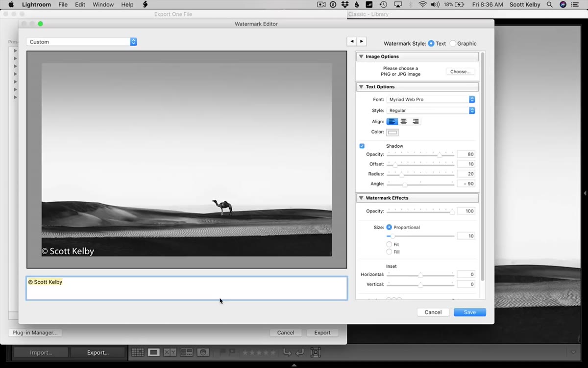588x368 pixels.
Task: Open the script menu icon after Help
Action: click(145, 4)
